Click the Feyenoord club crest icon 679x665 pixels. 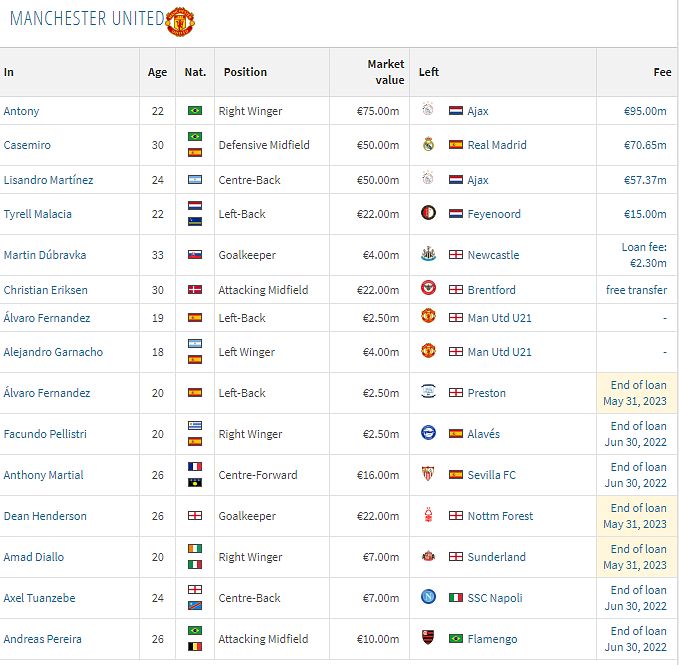point(428,214)
